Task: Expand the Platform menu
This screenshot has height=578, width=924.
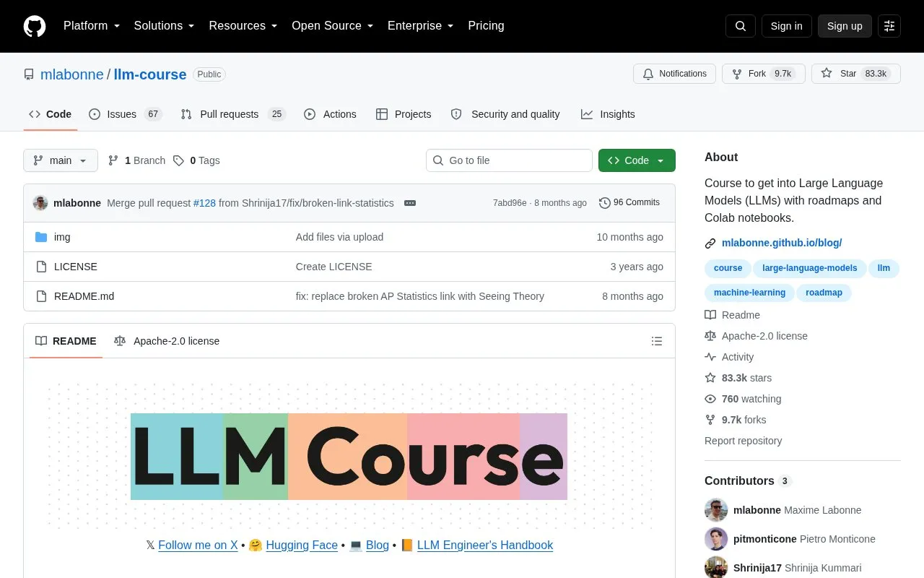Action: pyautogui.click(x=92, y=26)
